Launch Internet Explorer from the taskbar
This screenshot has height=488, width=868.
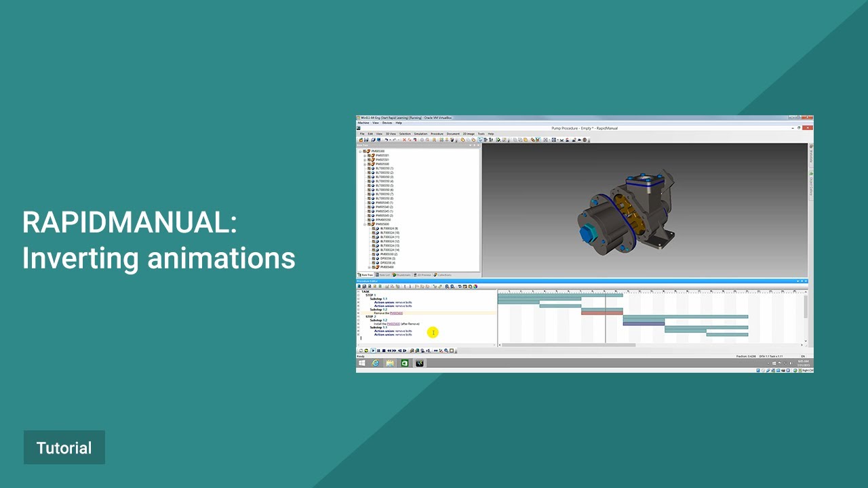tap(376, 363)
